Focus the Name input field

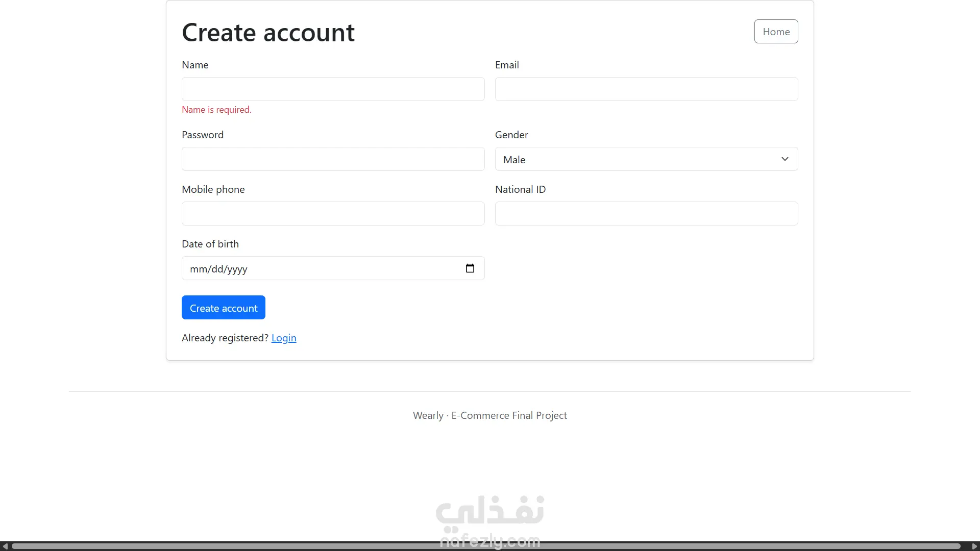click(x=333, y=89)
